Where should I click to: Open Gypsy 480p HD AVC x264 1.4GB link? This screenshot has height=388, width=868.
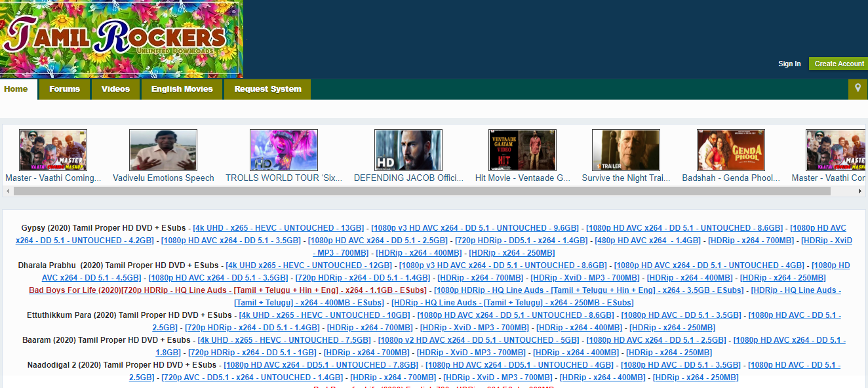coord(648,241)
